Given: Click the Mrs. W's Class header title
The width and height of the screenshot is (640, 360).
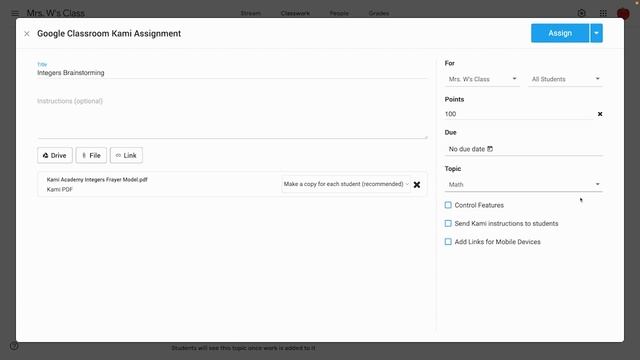Looking at the screenshot, I should pos(56,13).
